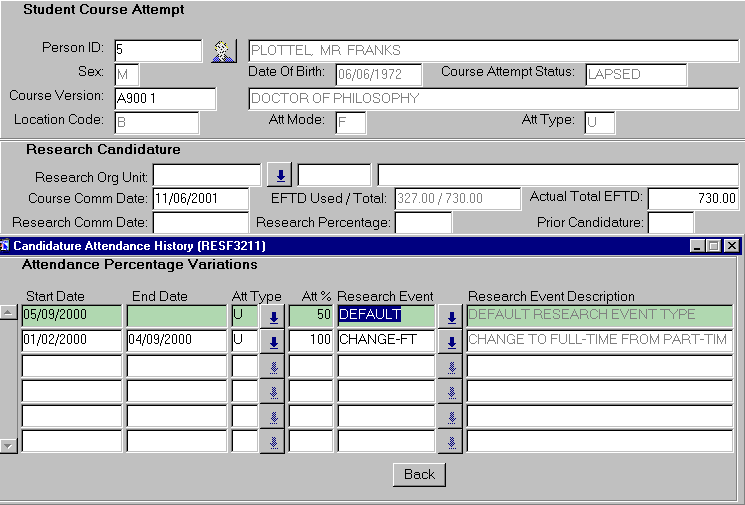Select End Date 04/09/2000 in second row

176,340
